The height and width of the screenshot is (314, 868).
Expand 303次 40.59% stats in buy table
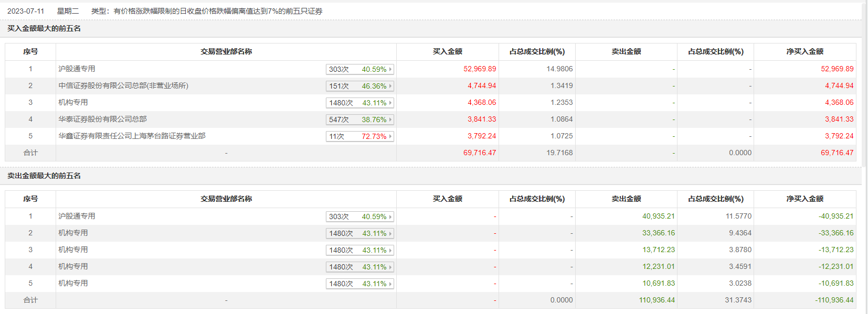(359, 69)
